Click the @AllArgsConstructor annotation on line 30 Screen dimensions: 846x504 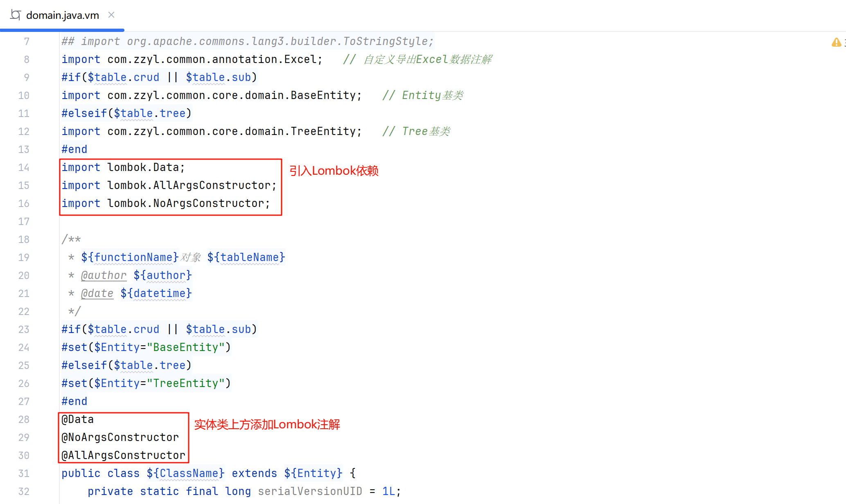coord(123,455)
